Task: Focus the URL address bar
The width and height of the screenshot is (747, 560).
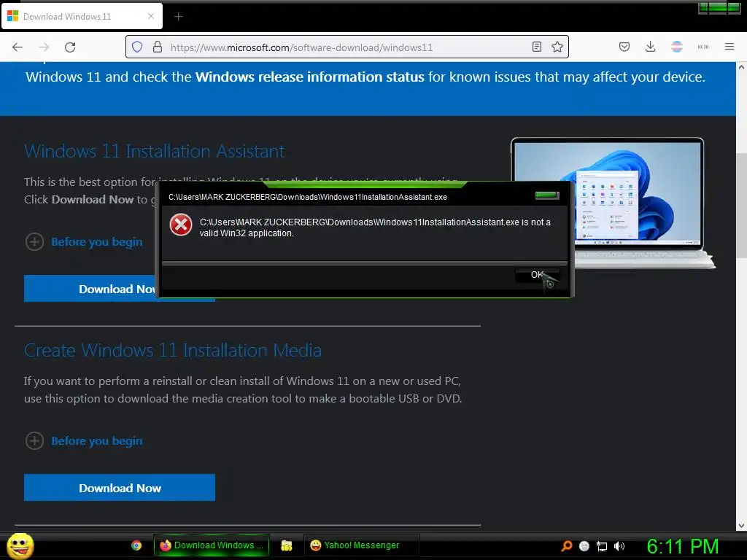Action: [348, 47]
